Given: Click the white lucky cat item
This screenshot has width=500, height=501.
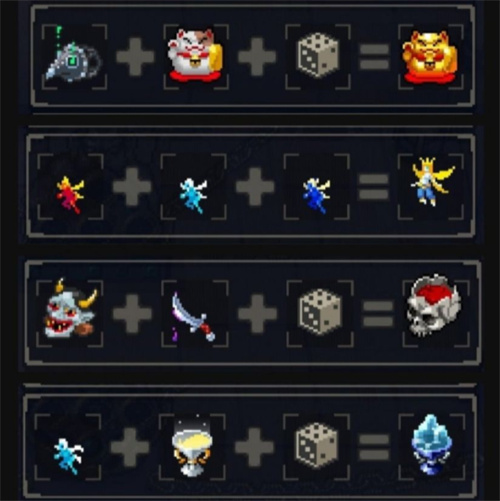Looking at the screenshot, I should click(195, 55).
